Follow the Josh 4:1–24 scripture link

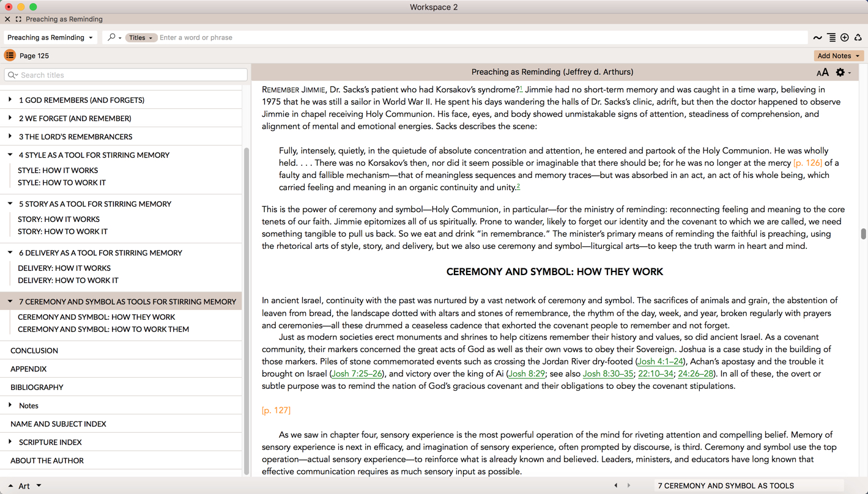point(660,361)
